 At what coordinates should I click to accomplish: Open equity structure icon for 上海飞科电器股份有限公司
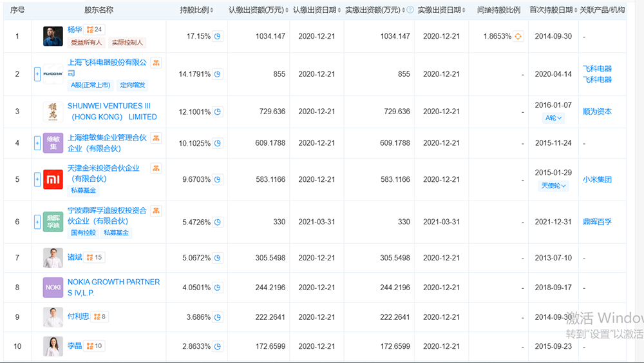(156, 63)
